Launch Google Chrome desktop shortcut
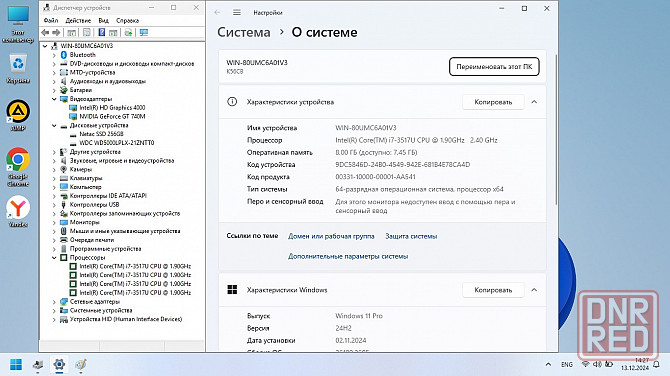The height and width of the screenshot is (376, 670). pos(18,167)
